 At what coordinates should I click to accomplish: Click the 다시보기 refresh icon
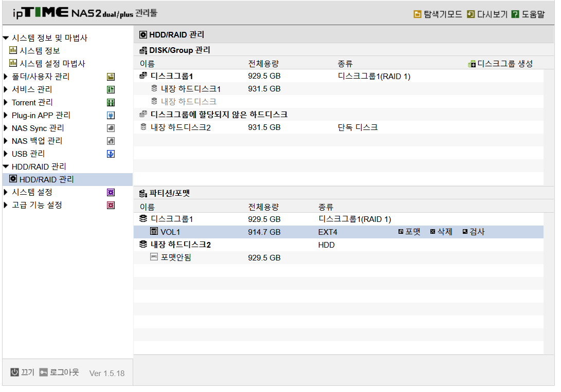[x=471, y=14]
